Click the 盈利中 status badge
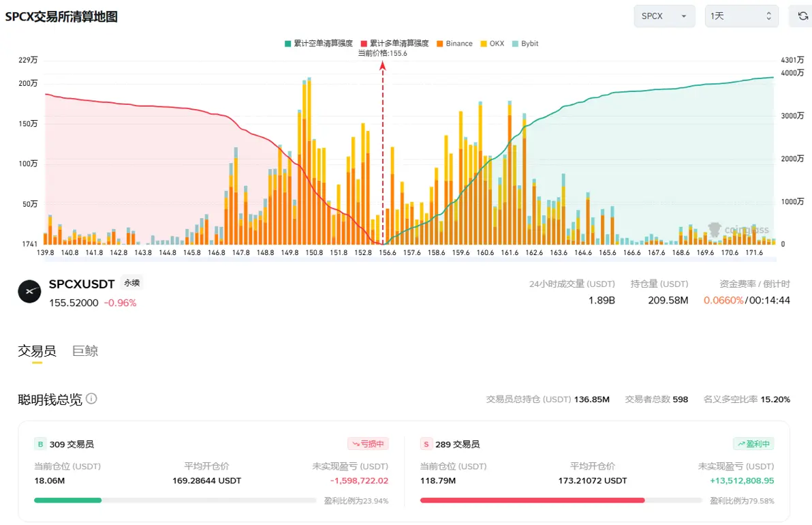This screenshot has width=812, height=525. click(x=753, y=444)
